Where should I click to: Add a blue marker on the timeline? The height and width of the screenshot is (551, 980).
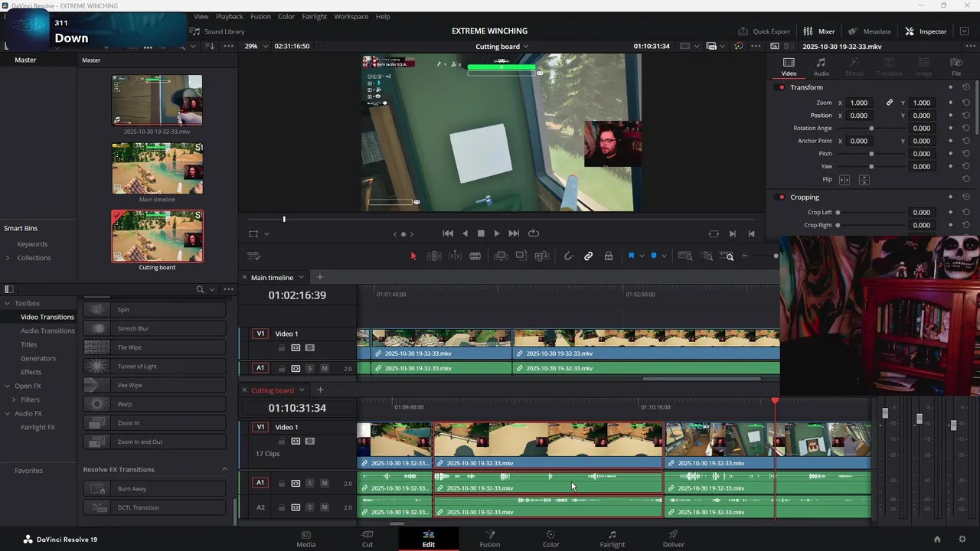click(x=654, y=256)
